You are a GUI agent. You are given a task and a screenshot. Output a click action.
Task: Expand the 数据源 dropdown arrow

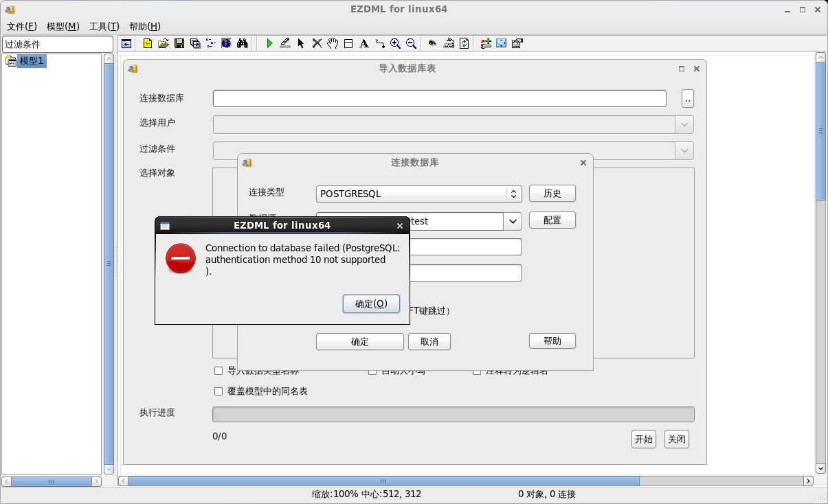(513, 221)
